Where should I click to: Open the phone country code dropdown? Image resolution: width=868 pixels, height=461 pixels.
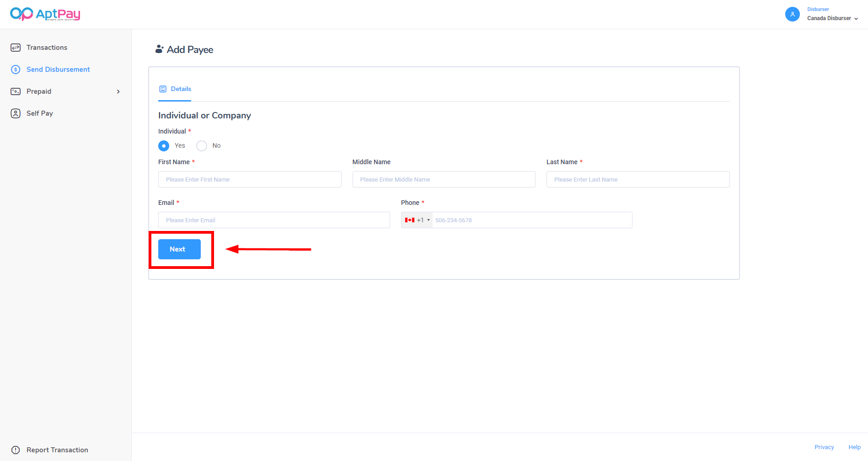pyautogui.click(x=417, y=220)
